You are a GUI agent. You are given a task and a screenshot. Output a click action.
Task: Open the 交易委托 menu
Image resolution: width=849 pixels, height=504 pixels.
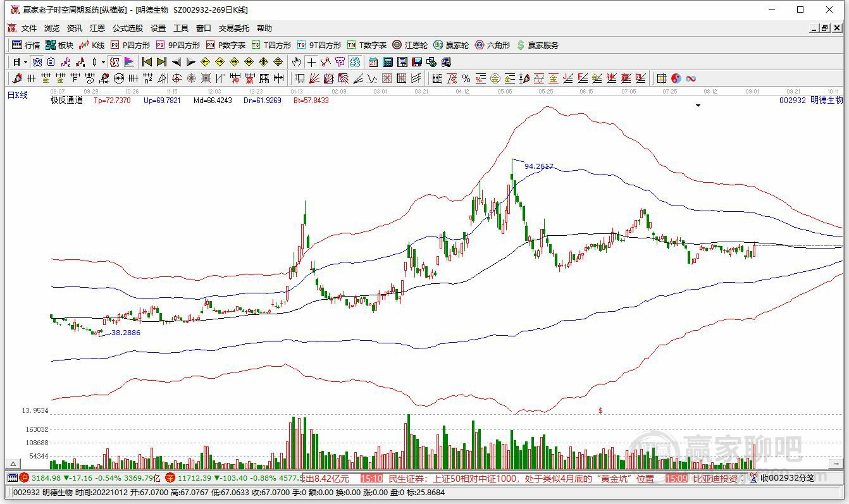coord(234,28)
